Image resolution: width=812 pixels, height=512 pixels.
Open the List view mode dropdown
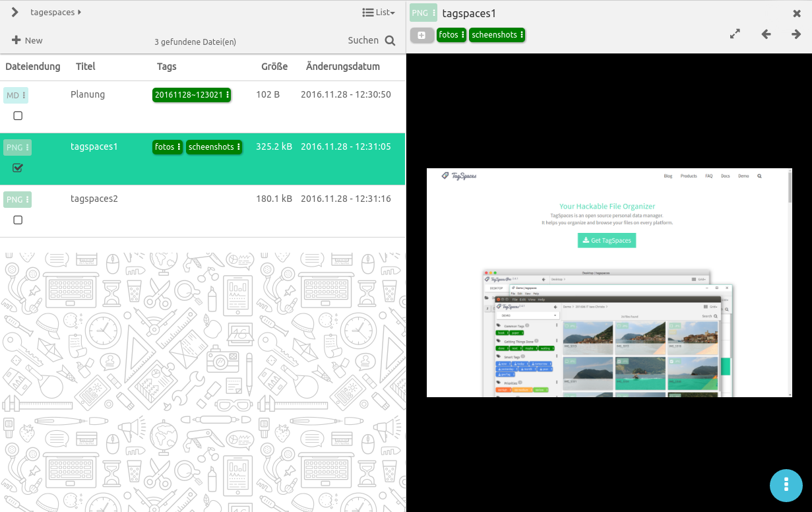[379, 13]
